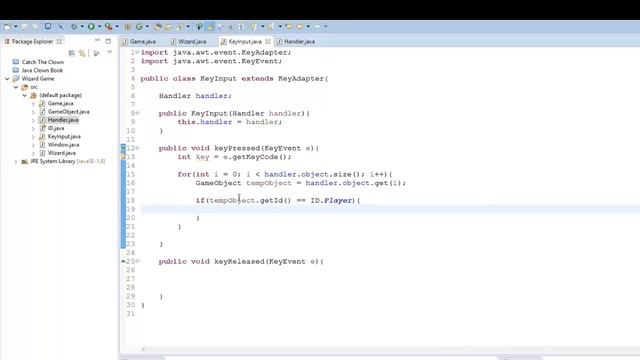Click the Open Type icon
This screenshot has height=360, width=640.
pyautogui.click(x=158, y=27)
